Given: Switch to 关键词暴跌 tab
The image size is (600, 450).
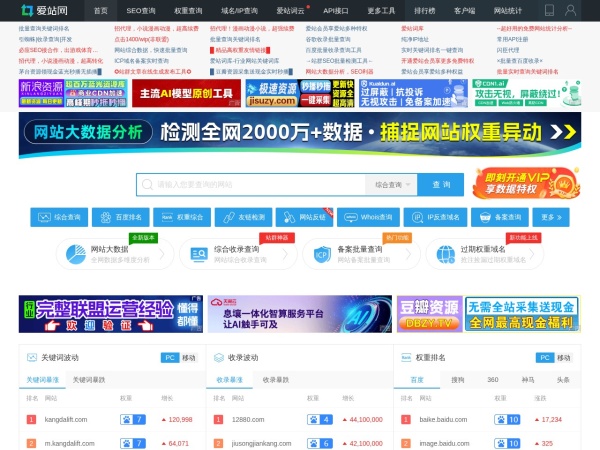Looking at the screenshot, I should pos(87,380).
